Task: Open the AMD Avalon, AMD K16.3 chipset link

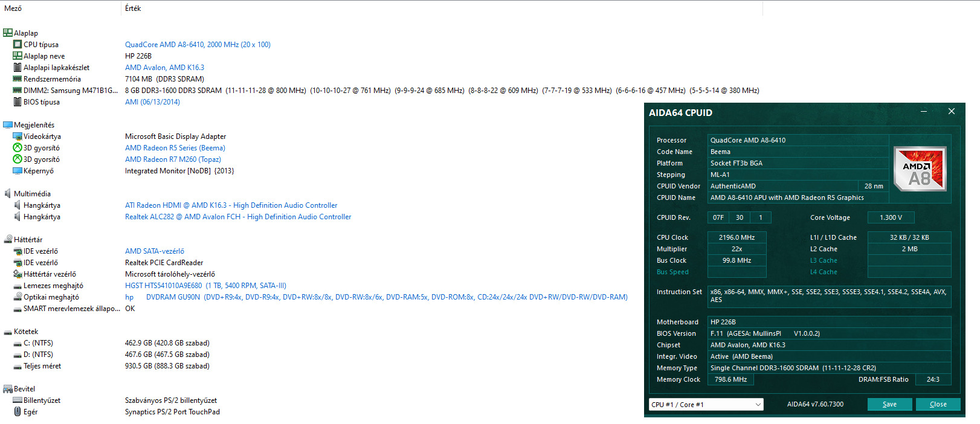Action: click(x=164, y=67)
